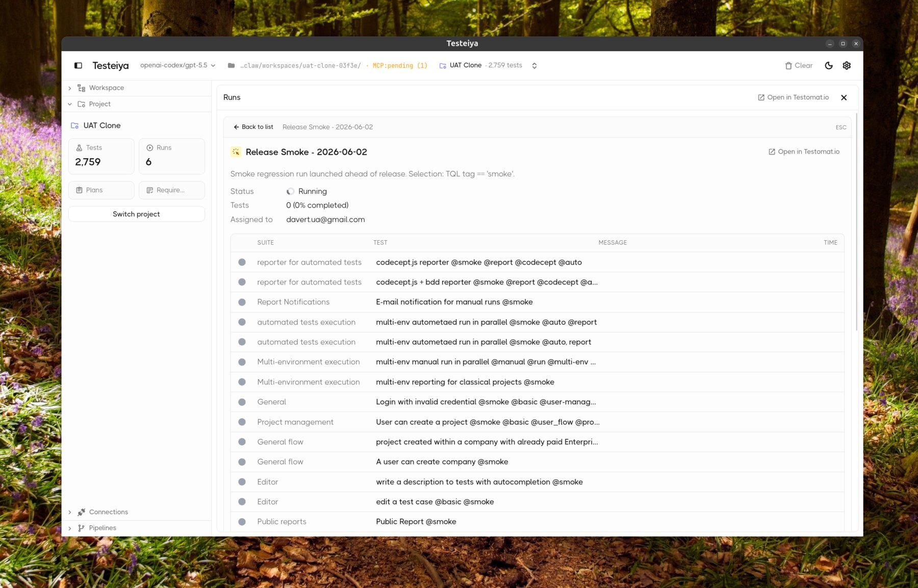Click the Tests flask icon in card
This screenshot has height=588, width=918.
79,148
